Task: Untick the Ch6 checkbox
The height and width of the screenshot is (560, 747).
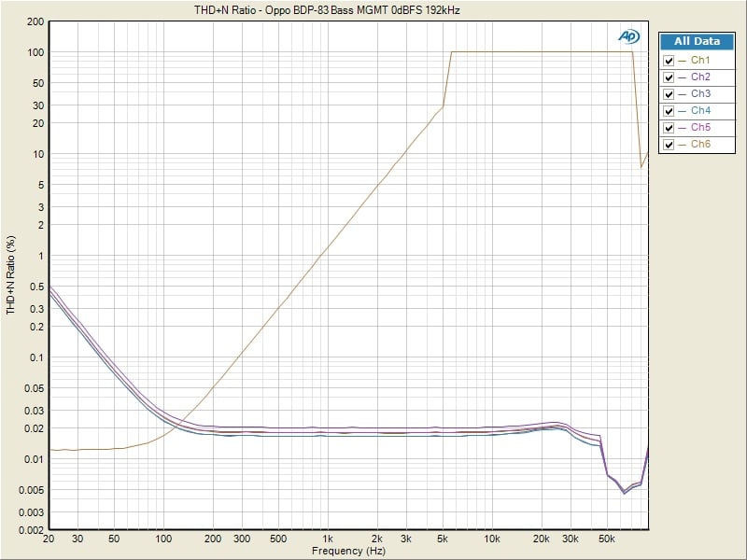Action: 669,145
